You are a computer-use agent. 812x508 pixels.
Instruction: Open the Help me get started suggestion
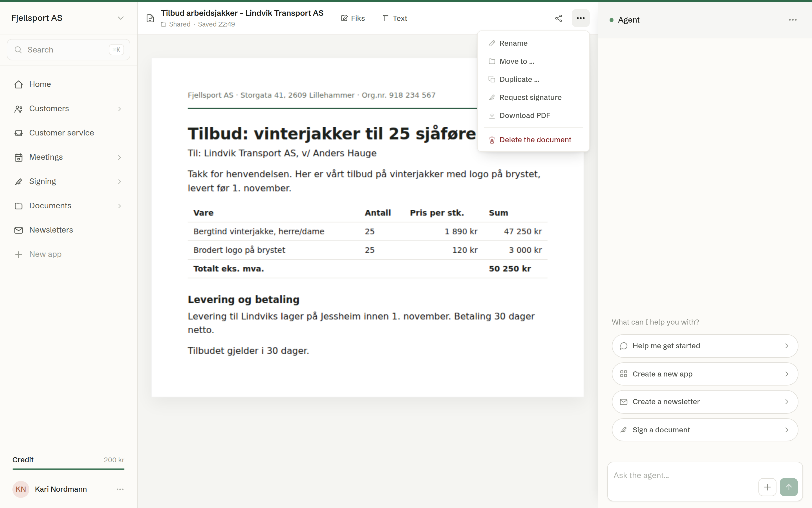pos(705,346)
